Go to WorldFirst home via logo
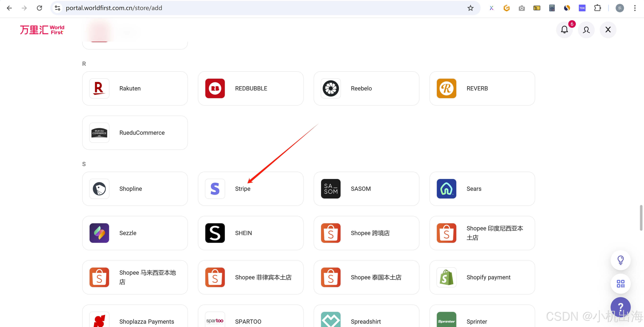The width and height of the screenshot is (644, 327). pos(42,30)
